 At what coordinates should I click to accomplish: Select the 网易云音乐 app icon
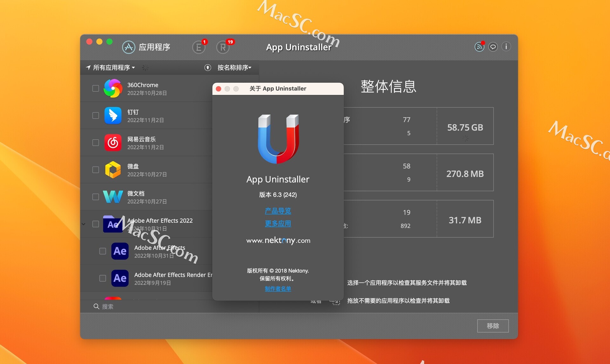point(113,142)
